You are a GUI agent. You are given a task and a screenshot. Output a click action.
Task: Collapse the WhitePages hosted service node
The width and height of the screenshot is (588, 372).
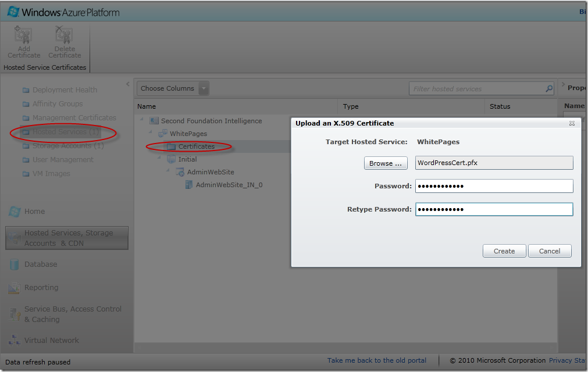click(x=151, y=133)
